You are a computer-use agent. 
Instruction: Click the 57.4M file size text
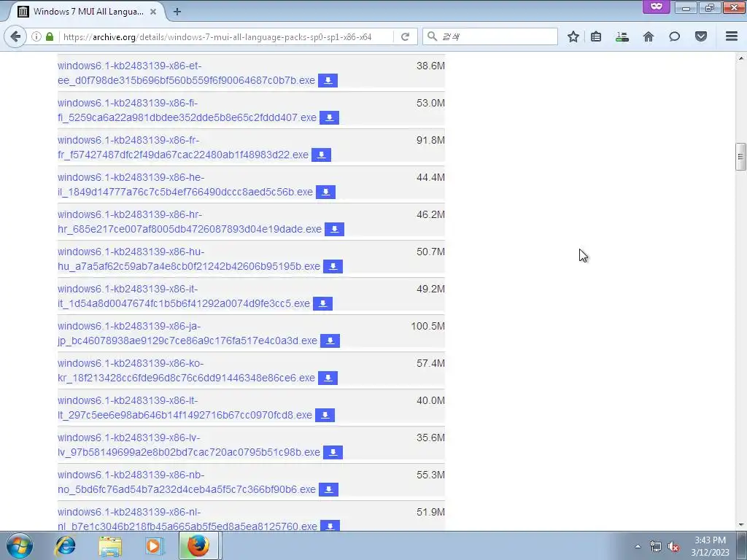pos(430,363)
